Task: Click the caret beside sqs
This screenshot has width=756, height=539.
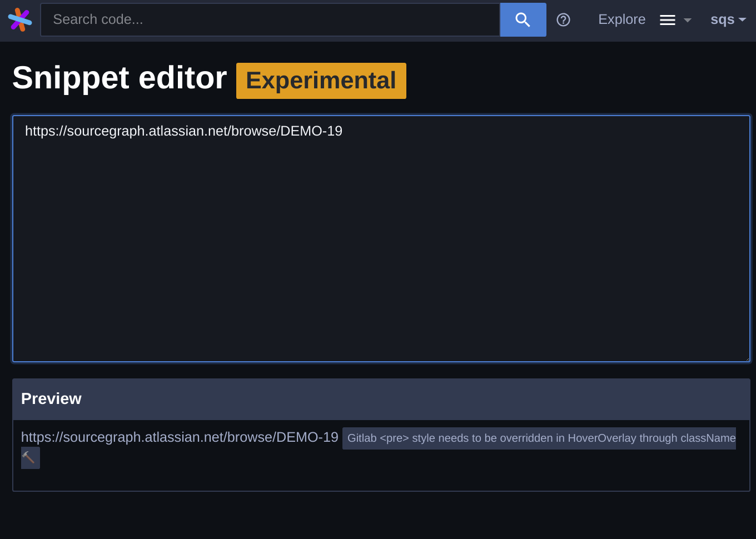Action: [x=742, y=19]
